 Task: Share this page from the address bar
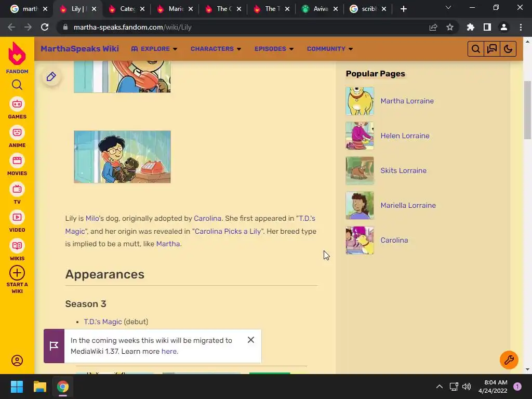[433, 27]
